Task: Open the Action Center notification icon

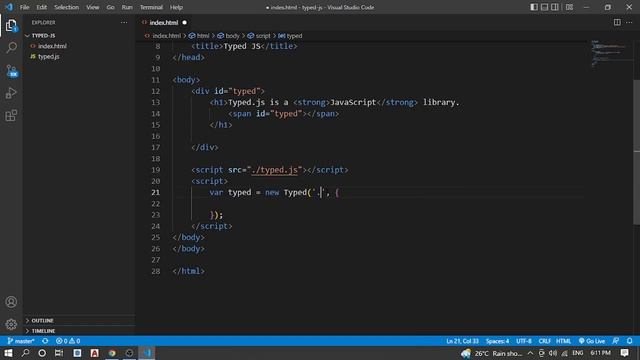Action: coord(624,353)
